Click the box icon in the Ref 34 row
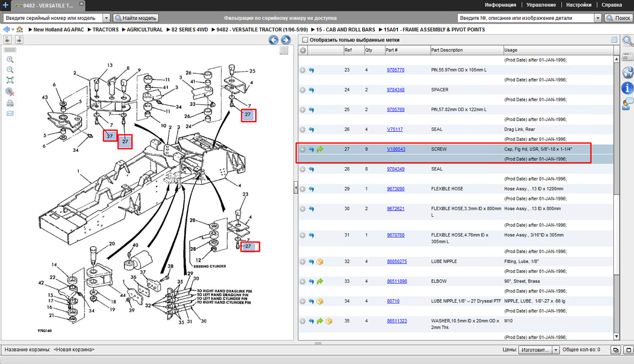 tap(320, 302)
